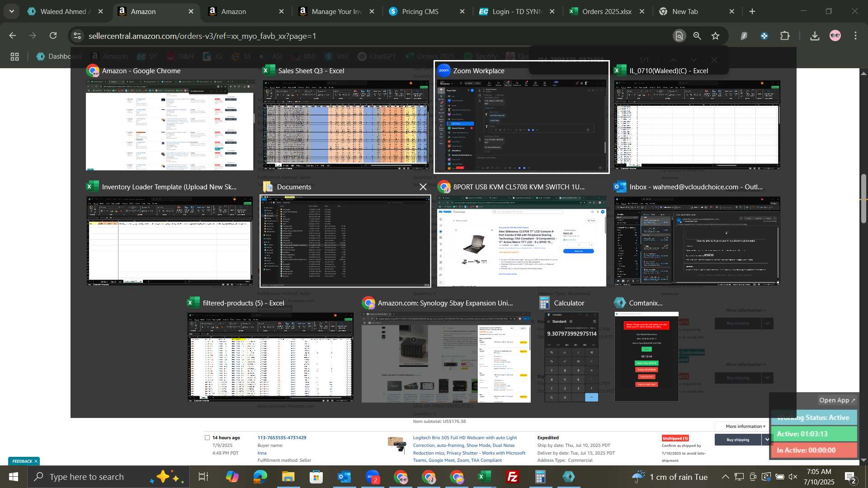Reload the Seller Central page
The image size is (868, 488).
coord(53,36)
